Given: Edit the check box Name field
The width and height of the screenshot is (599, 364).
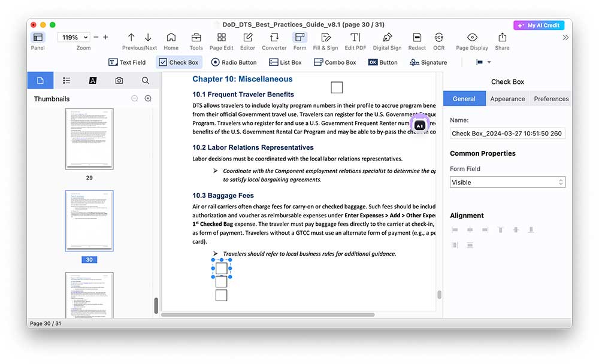Looking at the screenshot, I should click(x=507, y=134).
